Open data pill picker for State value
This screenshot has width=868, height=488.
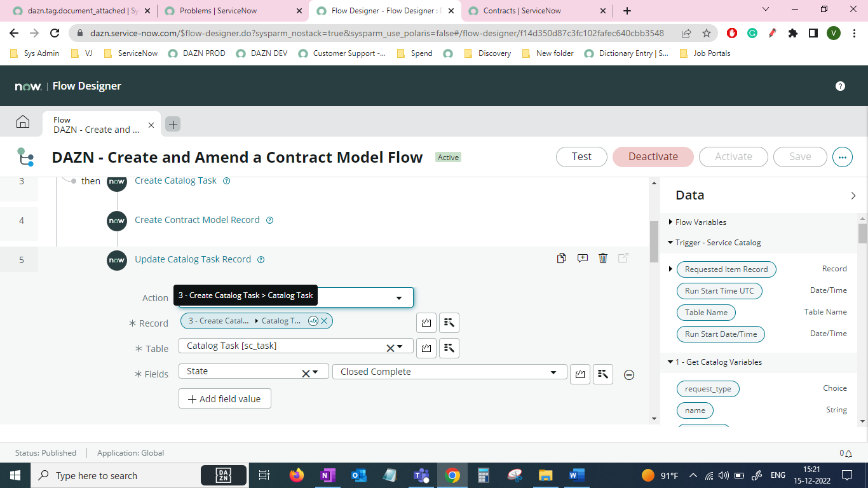click(603, 374)
